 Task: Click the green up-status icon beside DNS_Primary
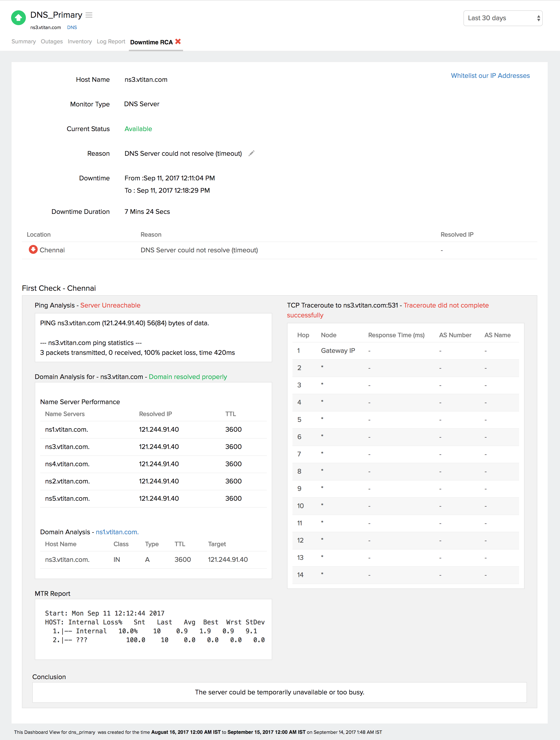[x=18, y=18]
